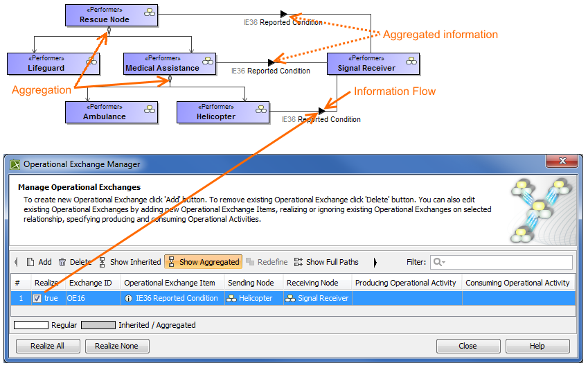Click into the Filter search field
This screenshot has width=588, height=368.
click(x=501, y=262)
